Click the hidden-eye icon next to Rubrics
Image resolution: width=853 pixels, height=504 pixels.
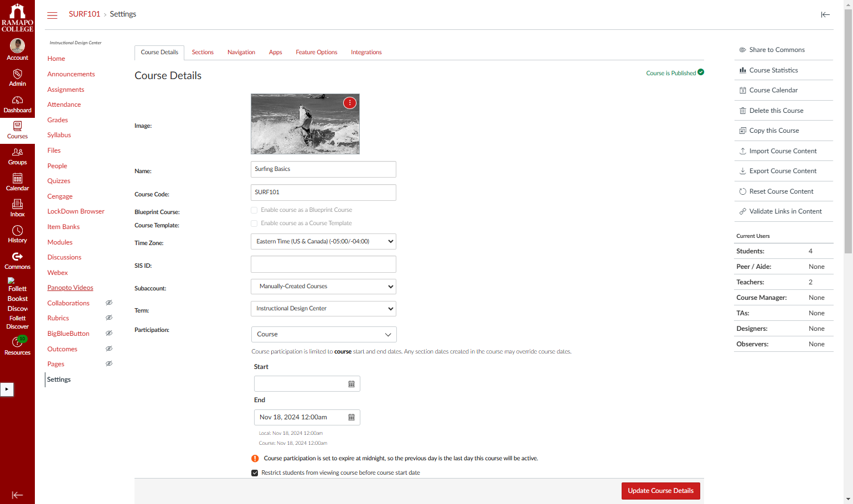pos(109,318)
